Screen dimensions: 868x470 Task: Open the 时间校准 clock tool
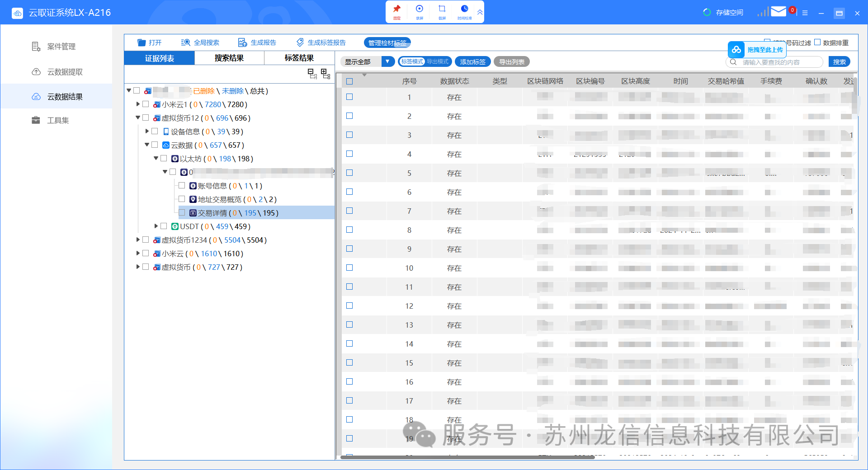click(x=464, y=9)
